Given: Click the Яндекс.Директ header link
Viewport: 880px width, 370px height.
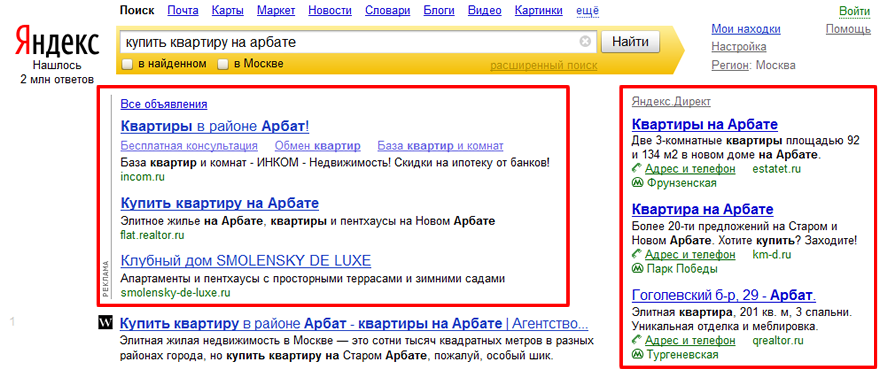Looking at the screenshot, I should pos(671,101).
